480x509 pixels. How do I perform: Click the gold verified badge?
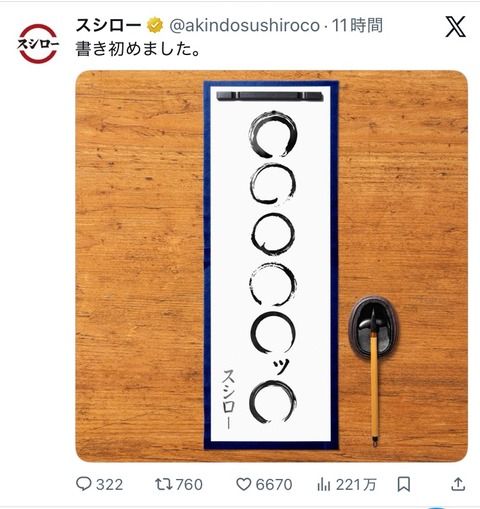pyautogui.click(x=155, y=26)
